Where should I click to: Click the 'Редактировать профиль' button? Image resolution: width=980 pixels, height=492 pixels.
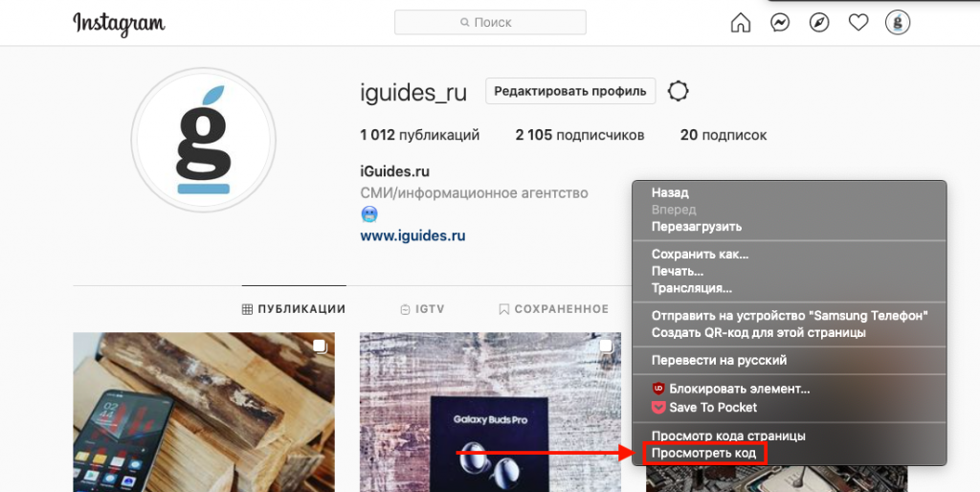[x=570, y=91]
